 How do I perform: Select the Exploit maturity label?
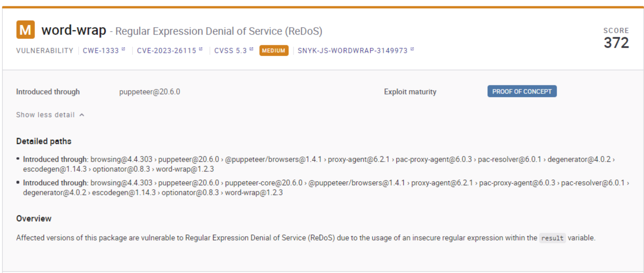pos(409,91)
